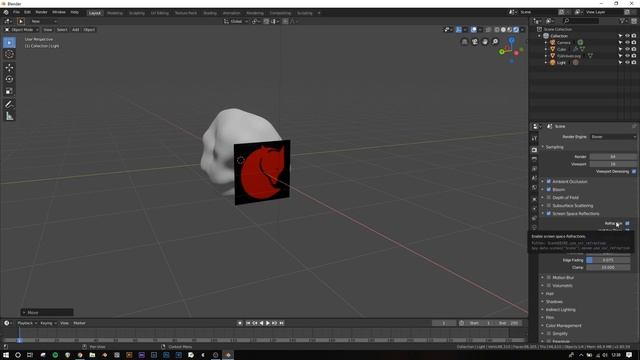
Task: Switch to the Sculpting workspace tab
Action: 137,13
